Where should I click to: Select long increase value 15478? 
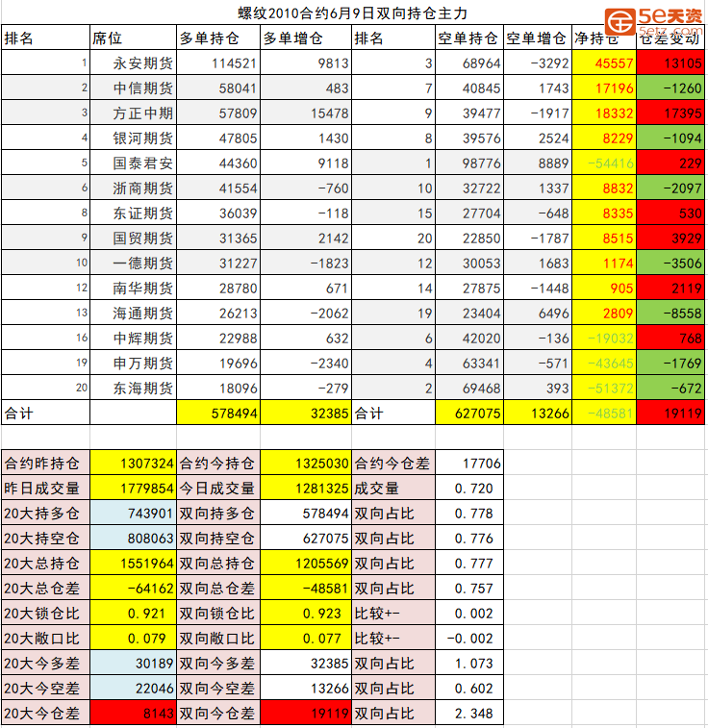[x=306, y=113]
